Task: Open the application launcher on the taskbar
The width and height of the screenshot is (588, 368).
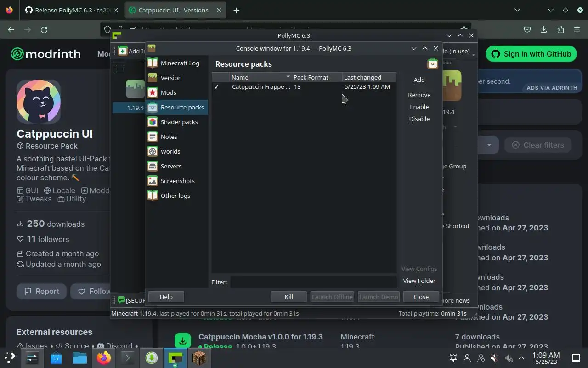Action: [10, 357]
